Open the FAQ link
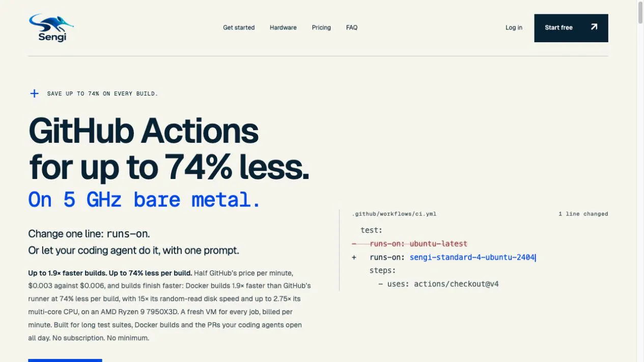Viewport: 644px width, 362px height. 352,27
